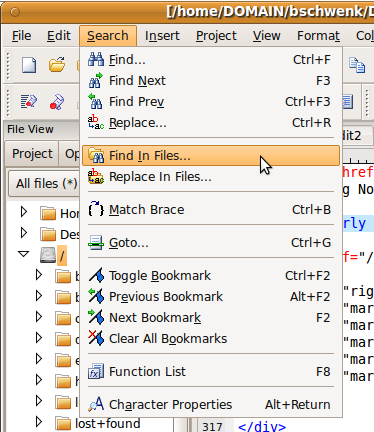Expand the Home folder tree node
The image size is (374, 432).
click(24, 212)
